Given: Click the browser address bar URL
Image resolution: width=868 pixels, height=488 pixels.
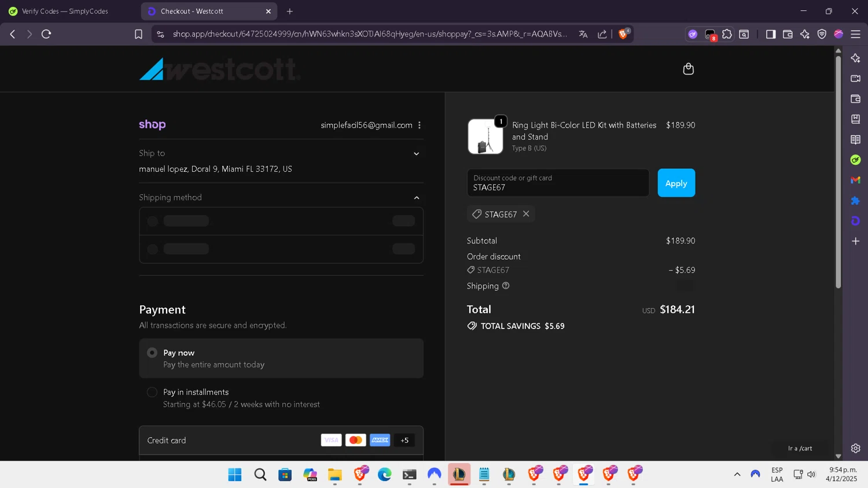Looking at the screenshot, I should point(370,34).
